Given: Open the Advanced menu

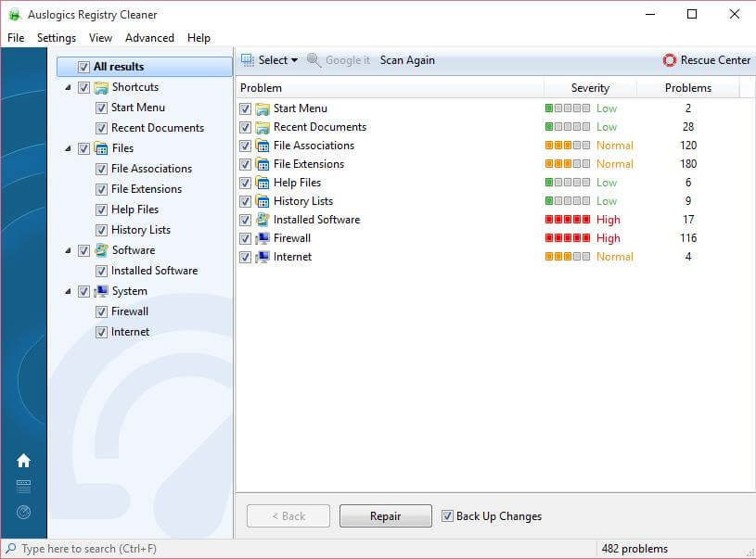Looking at the screenshot, I should click(149, 38).
